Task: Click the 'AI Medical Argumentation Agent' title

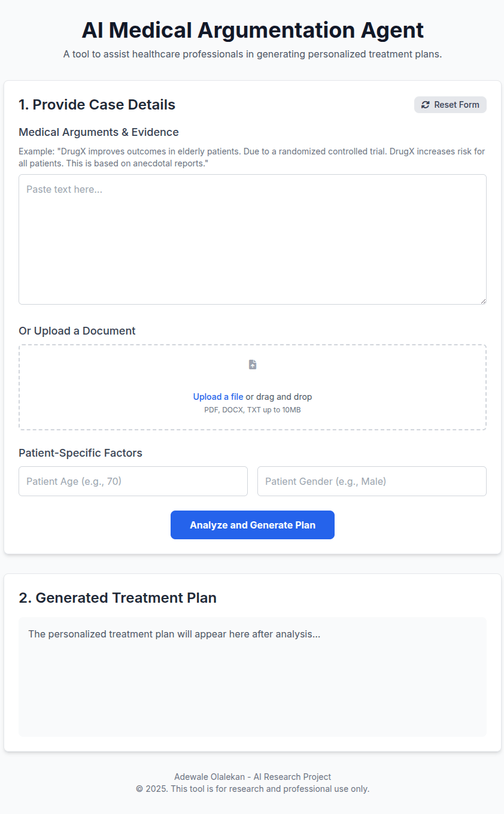Action: click(x=253, y=30)
